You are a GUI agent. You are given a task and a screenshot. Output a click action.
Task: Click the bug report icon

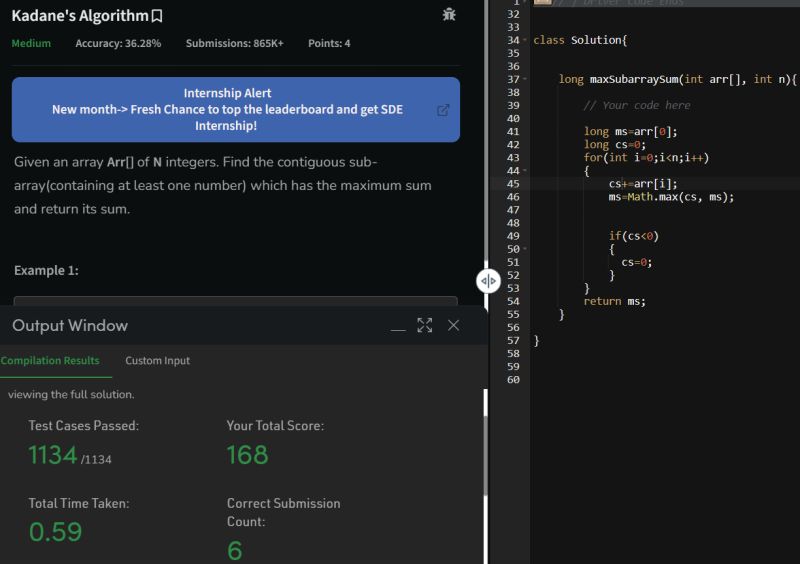[449, 15]
